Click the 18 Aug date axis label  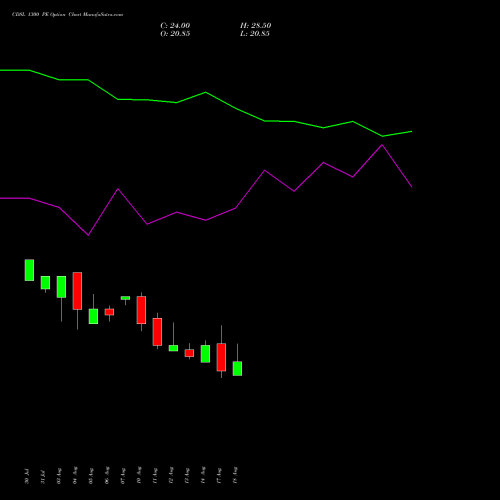pos(235,475)
